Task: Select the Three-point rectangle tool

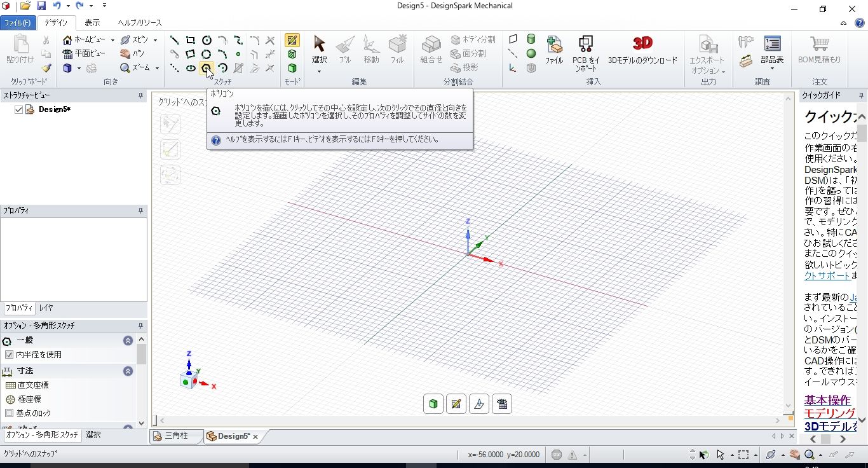Action: [190, 54]
